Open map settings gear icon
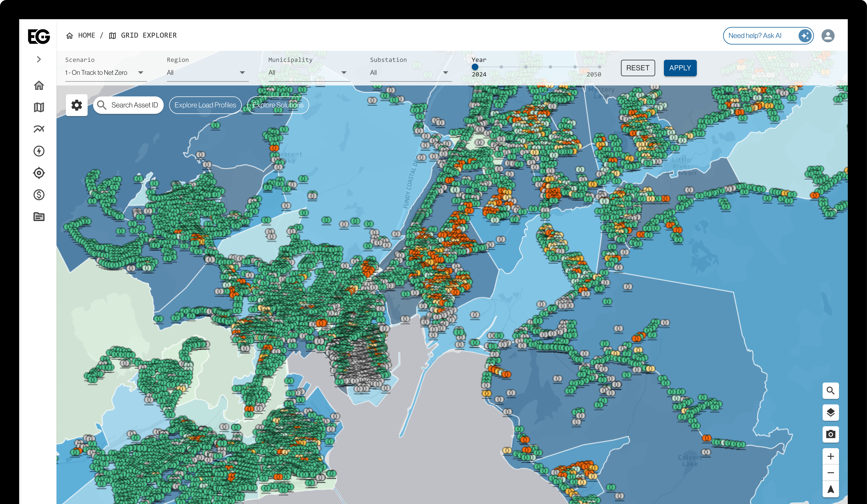Viewport: 867px width, 504px height. point(76,105)
